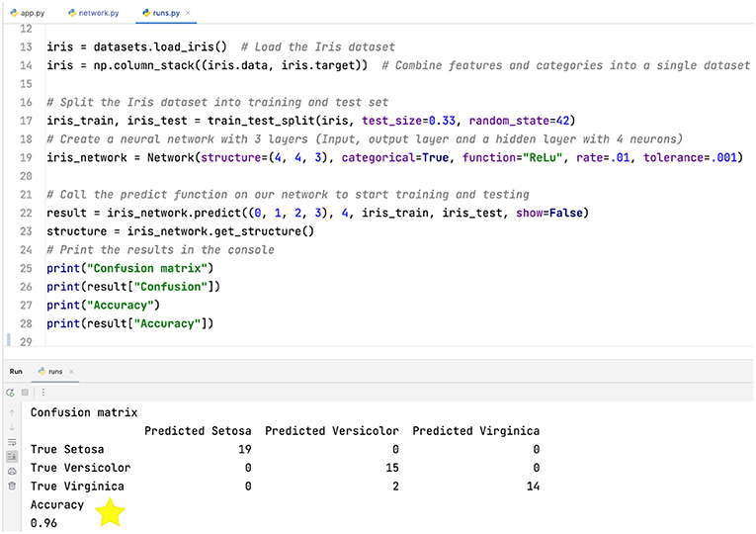756x534 pixels.
Task: Click line number 25 in the gutter
Action: point(26,269)
